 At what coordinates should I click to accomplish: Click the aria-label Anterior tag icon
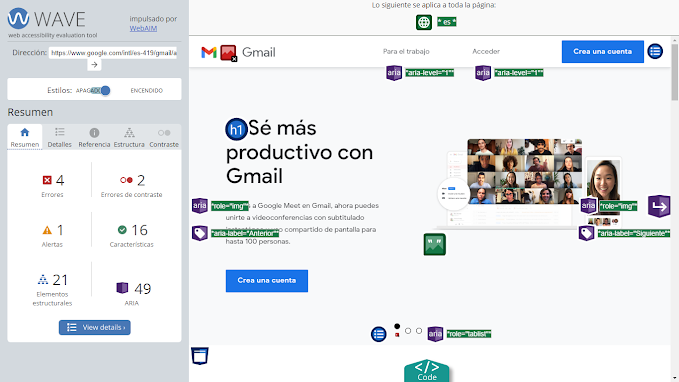[x=200, y=233]
